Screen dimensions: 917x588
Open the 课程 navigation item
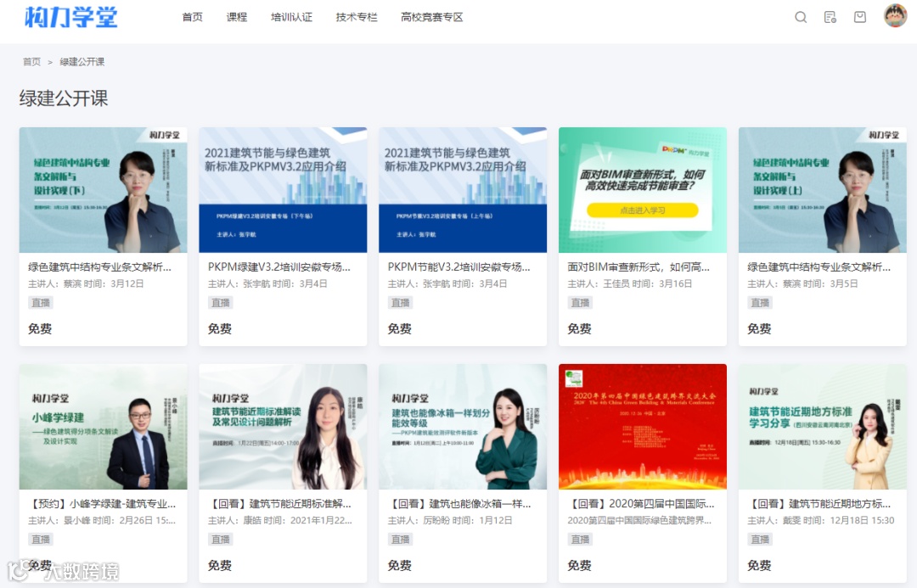[x=237, y=18]
